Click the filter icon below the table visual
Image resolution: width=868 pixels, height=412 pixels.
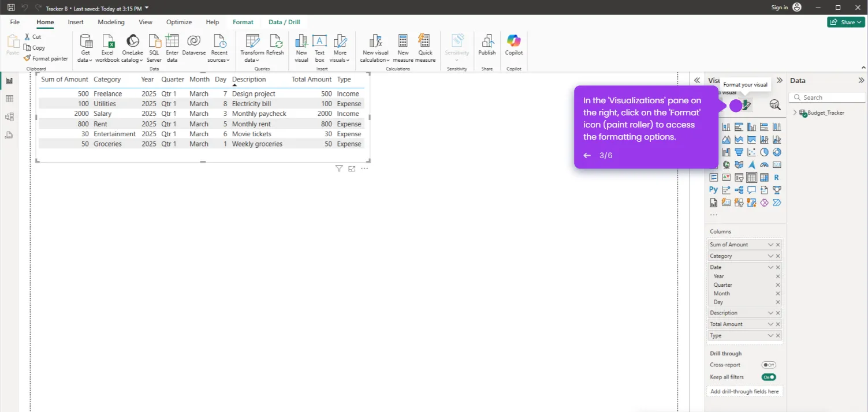tap(339, 168)
